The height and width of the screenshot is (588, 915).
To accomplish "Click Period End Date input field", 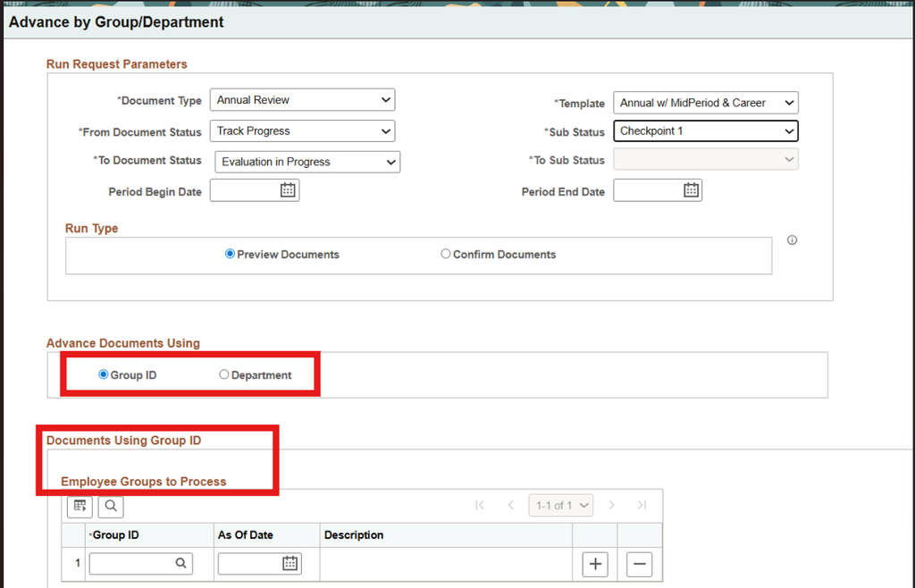I will point(658,190).
